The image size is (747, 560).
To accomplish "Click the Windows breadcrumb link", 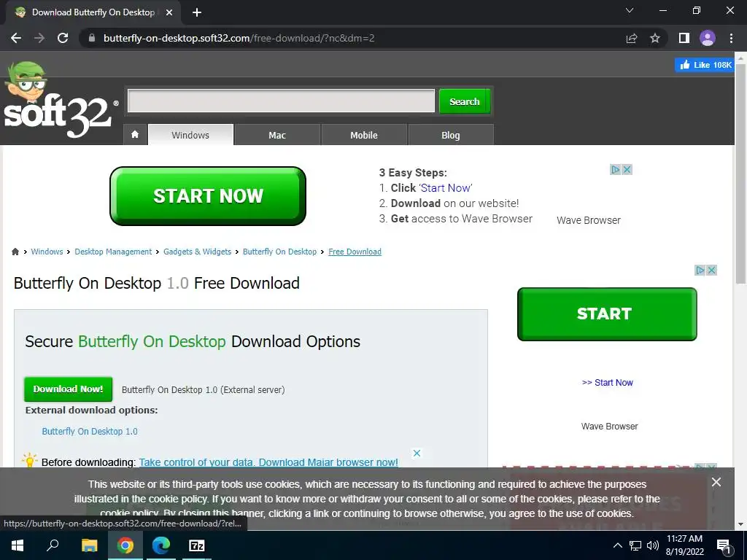I will coord(47,252).
